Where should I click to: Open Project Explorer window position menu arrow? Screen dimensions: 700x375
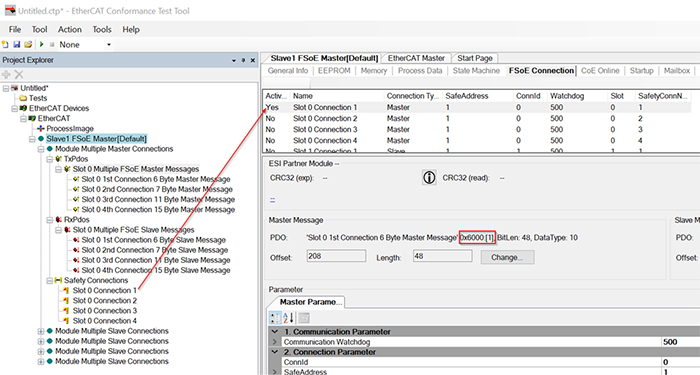234,60
